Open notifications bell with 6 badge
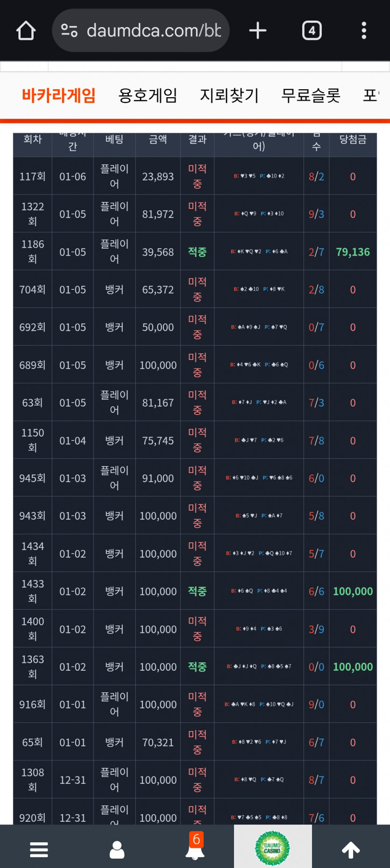Viewport: 390px width, 868px height. pyautogui.click(x=195, y=848)
